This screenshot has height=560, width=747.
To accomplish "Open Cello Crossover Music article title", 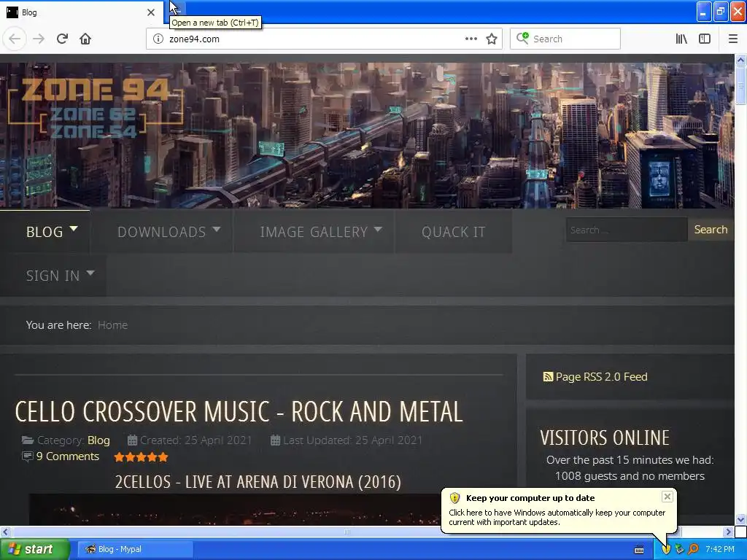I will (x=239, y=412).
